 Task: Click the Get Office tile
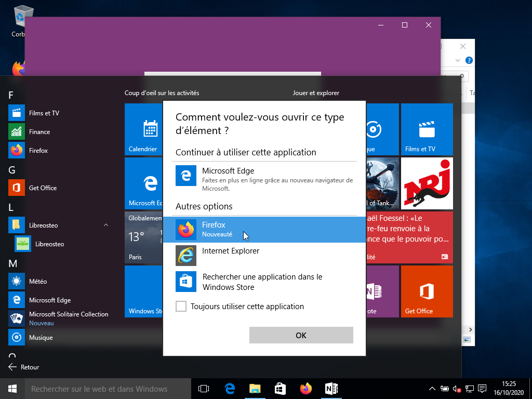coord(427,291)
